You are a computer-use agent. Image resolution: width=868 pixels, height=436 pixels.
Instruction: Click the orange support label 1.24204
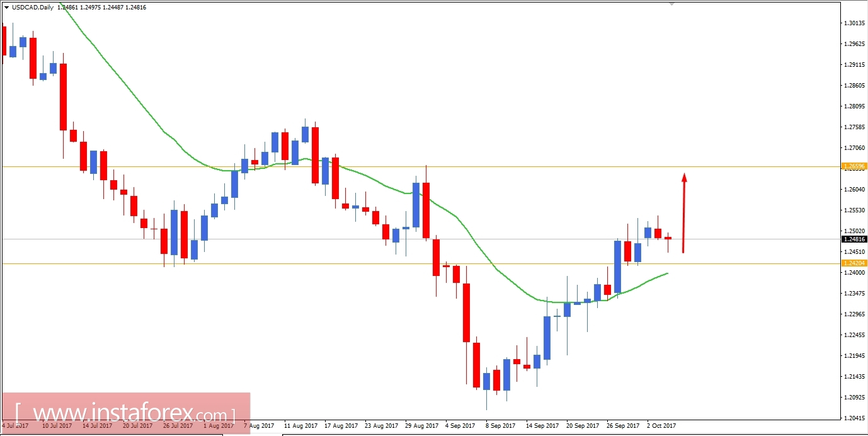(854, 263)
